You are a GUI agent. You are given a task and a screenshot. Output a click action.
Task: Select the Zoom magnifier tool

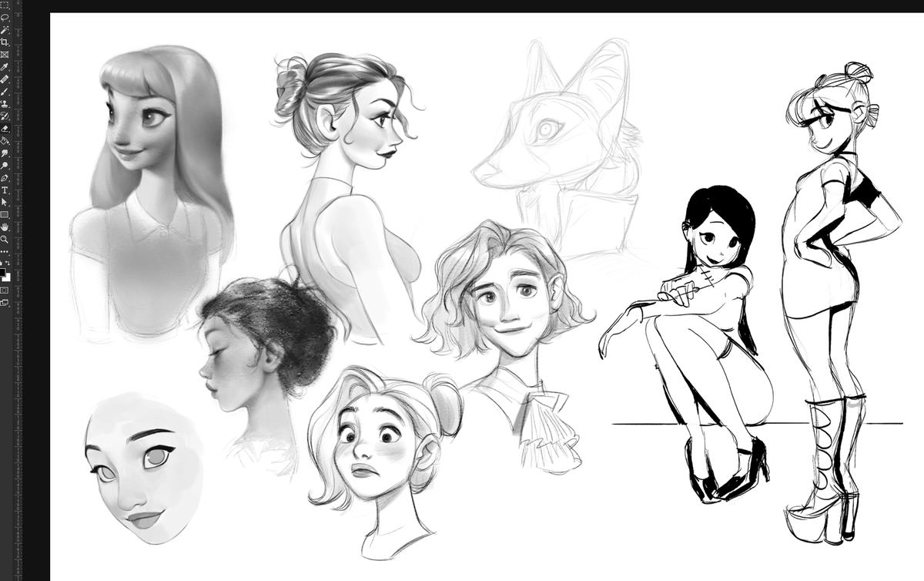click(5, 239)
